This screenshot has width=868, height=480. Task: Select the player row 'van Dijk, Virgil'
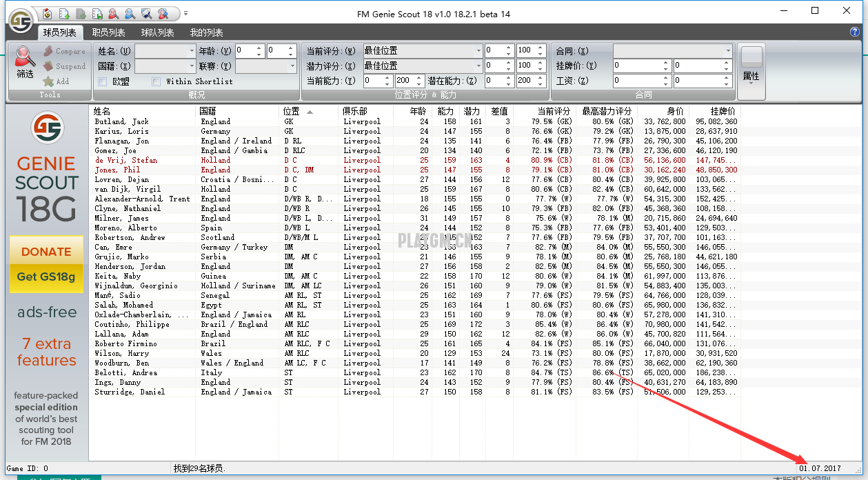[x=415, y=189]
